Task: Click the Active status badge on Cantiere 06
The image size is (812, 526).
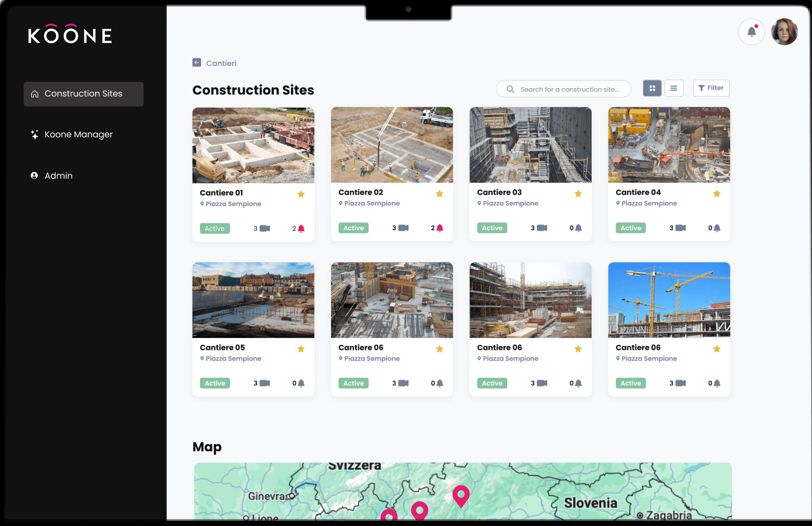Action: [353, 383]
